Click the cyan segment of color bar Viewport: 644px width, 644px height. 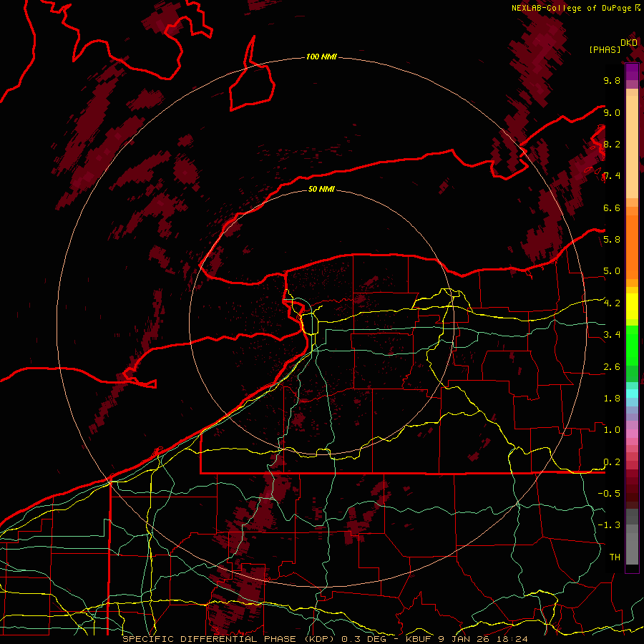point(632,394)
